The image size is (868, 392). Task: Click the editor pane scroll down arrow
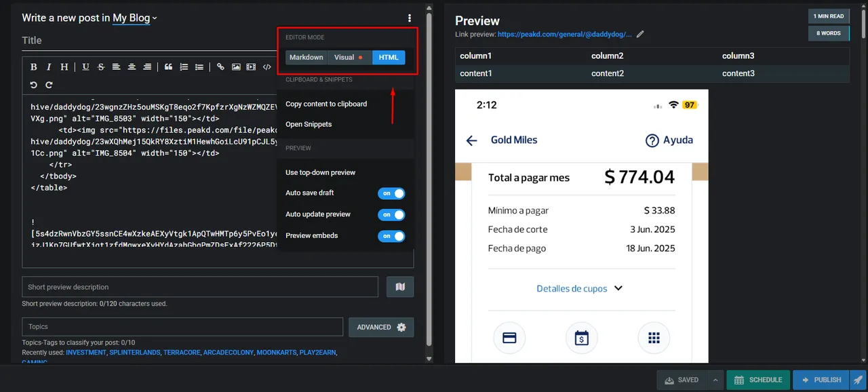click(429, 359)
